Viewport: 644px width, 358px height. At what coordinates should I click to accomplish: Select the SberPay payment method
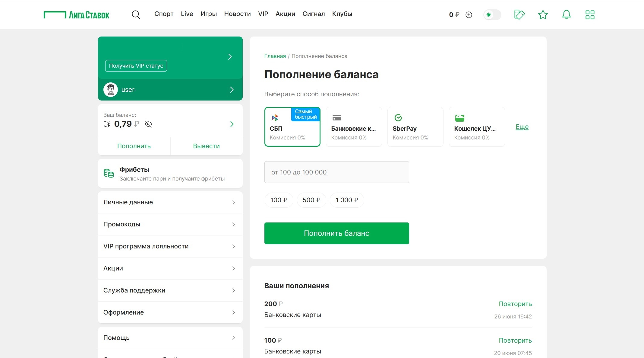[x=415, y=127]
